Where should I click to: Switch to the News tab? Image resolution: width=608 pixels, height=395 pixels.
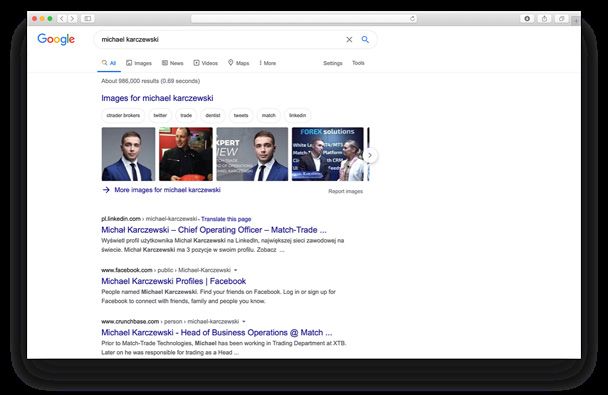click(x=173, y=63)
